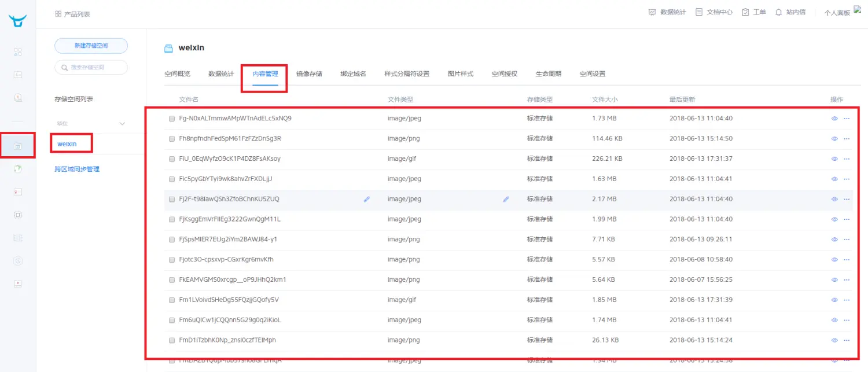Open the ellipsis menu for FkEAMVGMS0xrcgp__oP9JHhQ2km1
868x372 pixels.
(847, 280)
